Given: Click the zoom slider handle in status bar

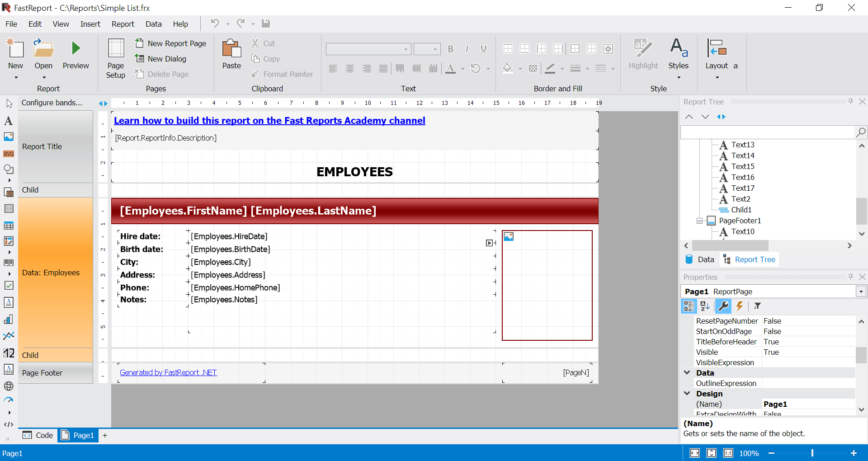Looking at the screenshot, I should [x=812, y=453].
